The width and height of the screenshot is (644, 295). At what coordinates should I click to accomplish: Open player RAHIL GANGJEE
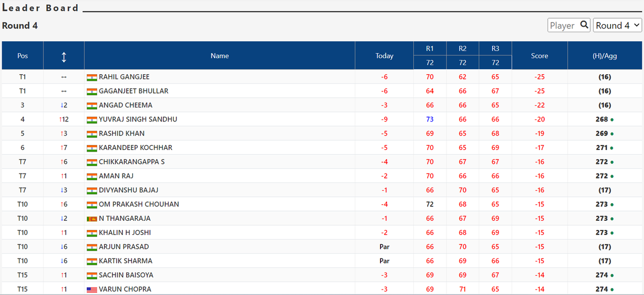click(x=124, y=77)
